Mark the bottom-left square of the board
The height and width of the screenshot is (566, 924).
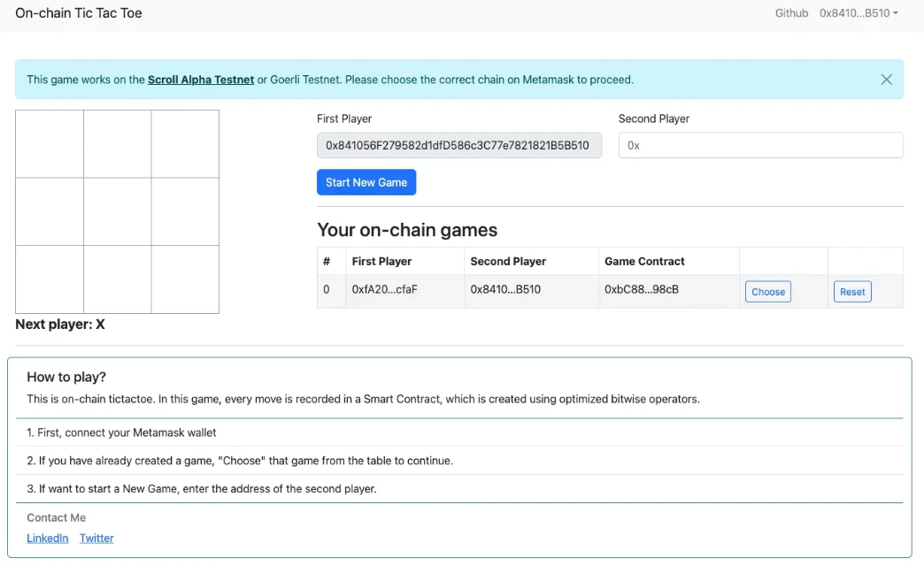tap(50, 279)
